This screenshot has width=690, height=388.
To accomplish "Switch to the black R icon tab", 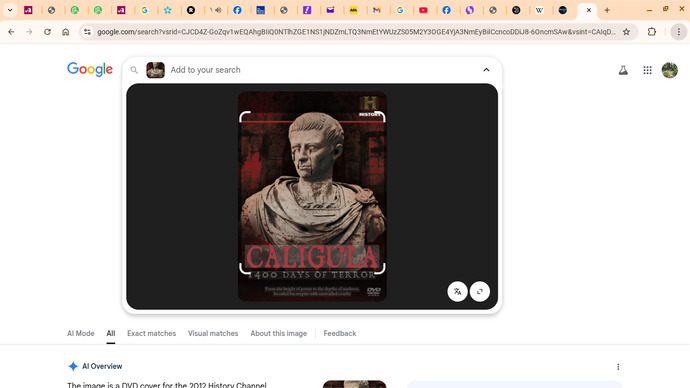I will click(191, 10).
